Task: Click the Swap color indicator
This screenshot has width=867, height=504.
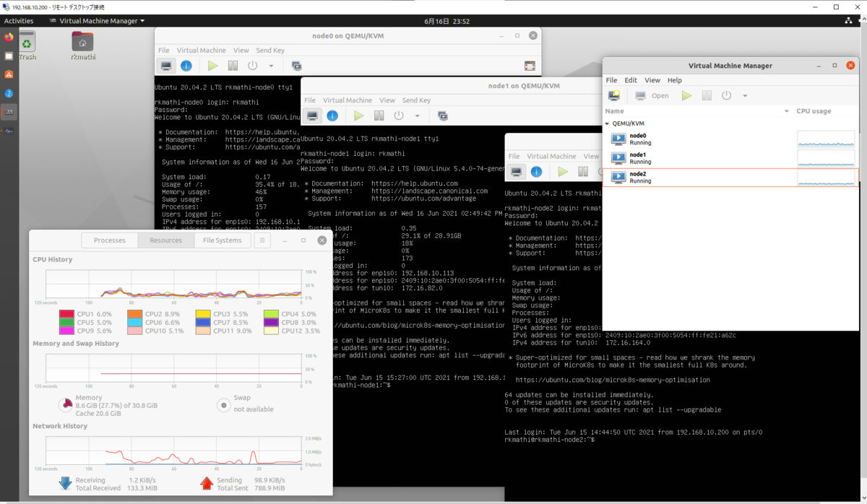Action: [x=224, y=405]
